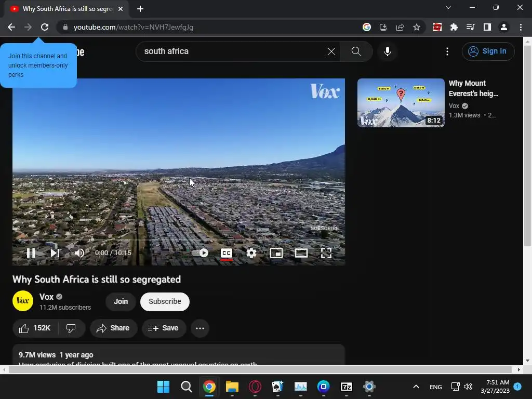The height and width of the screenshot is (399, 532).
Task: Open Extensions puzzle piece menu
Action: pos(454,27)
